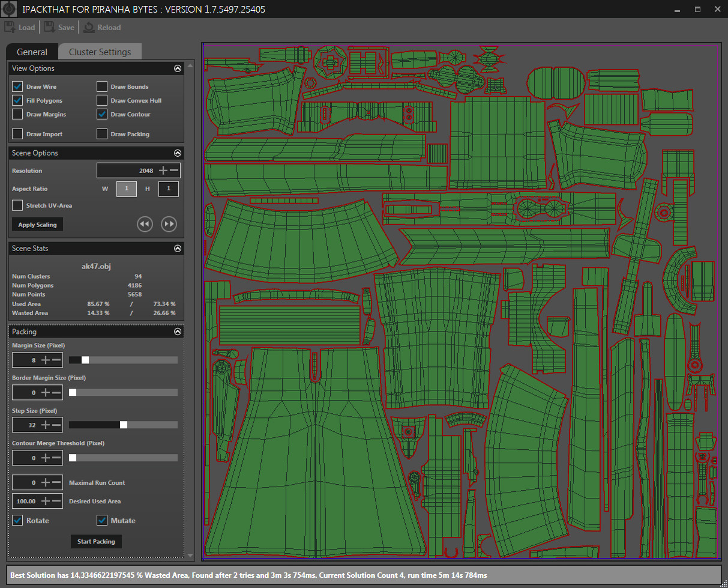
Task: Select the General tab
Action: tap(31, 52)
